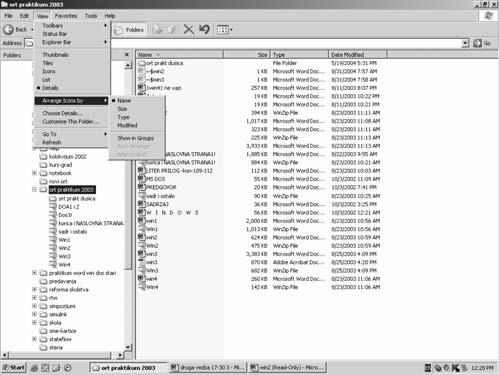Click Refresh in View menu

72,142
